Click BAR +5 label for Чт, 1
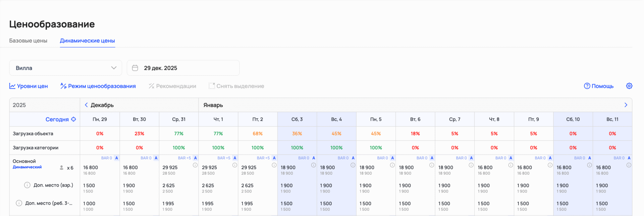The width and height of the screenshot is (644, 216). tap(224, 158)
